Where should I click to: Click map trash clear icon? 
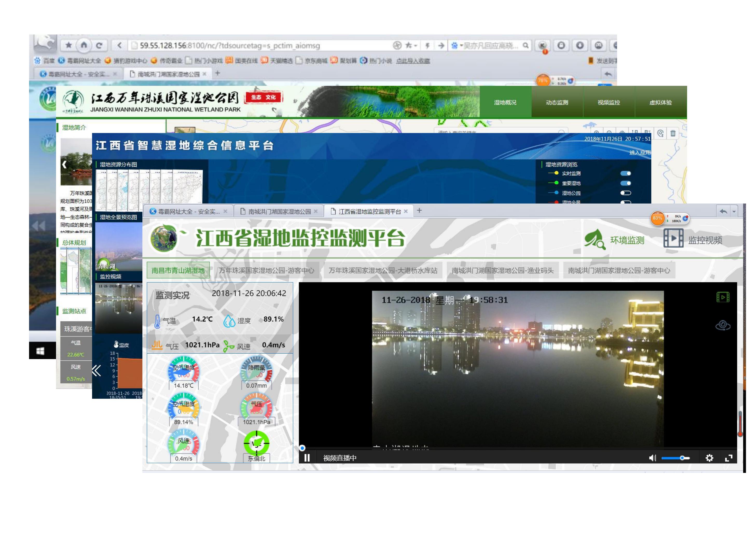pyautogui.click(x=673, y=133)
